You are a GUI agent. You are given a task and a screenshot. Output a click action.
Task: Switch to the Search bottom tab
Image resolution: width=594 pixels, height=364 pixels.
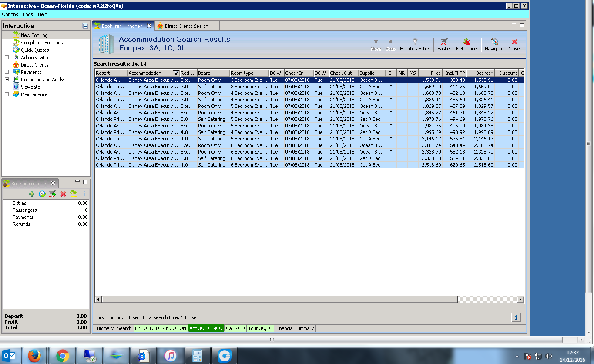[124, 328]
